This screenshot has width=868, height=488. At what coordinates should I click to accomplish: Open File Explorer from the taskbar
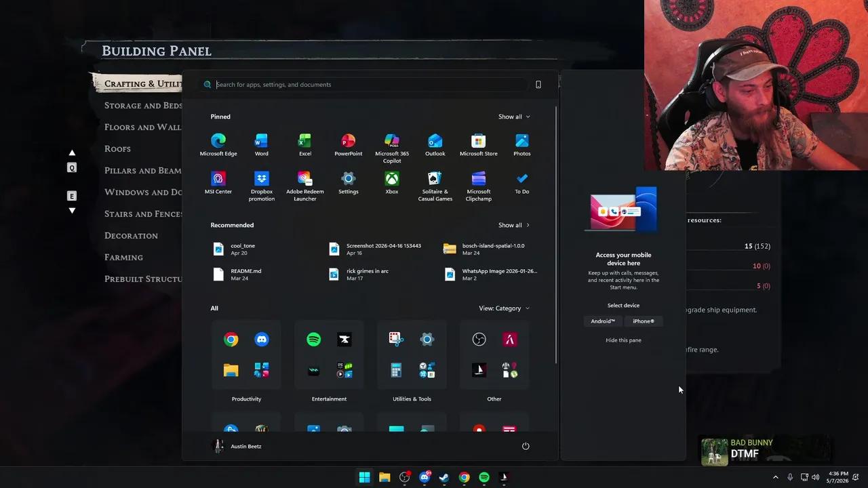tap(384, 477)
